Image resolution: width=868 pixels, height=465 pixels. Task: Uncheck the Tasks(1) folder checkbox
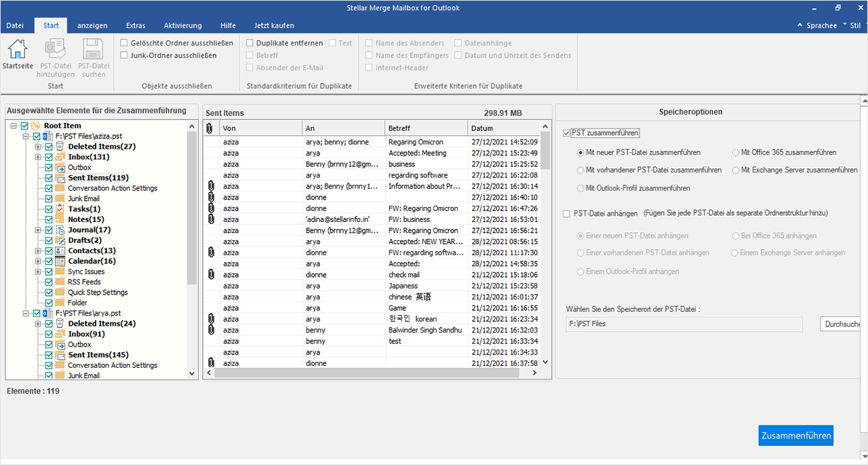point(49,209)
